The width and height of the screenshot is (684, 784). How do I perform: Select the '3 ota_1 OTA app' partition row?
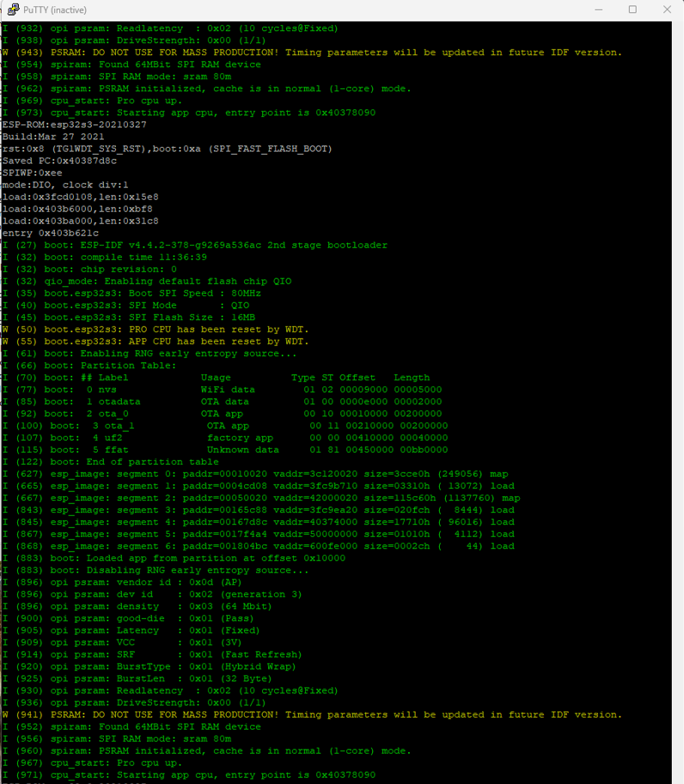(x=225, y=426)
